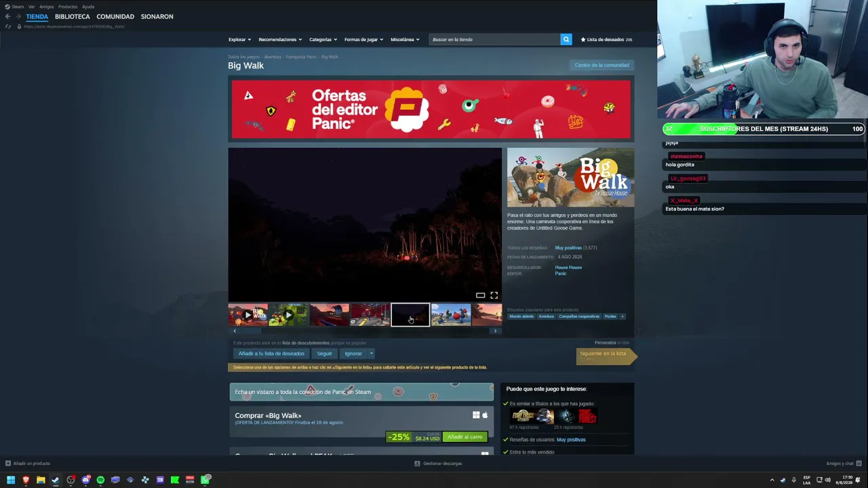Show hidden system tray icons
Image resolution: width=868 pixels, height=488 pixels.
coord(772,480)
